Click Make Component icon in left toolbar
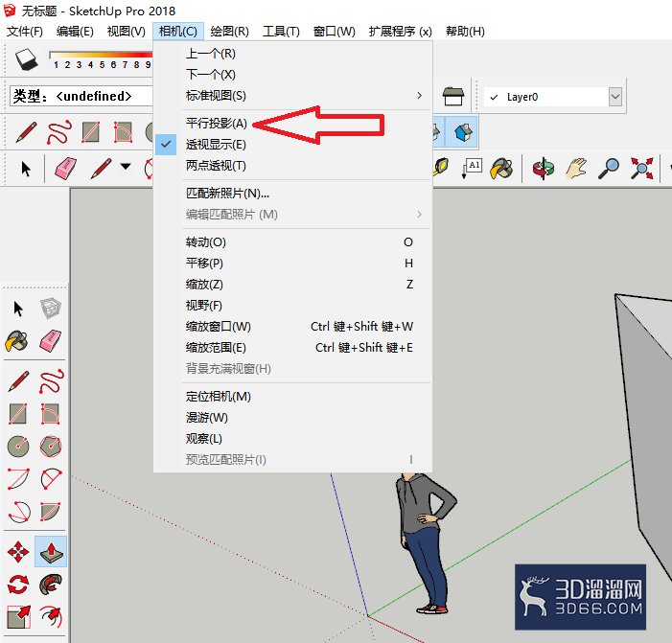The image size is (672, 643). 51,308
